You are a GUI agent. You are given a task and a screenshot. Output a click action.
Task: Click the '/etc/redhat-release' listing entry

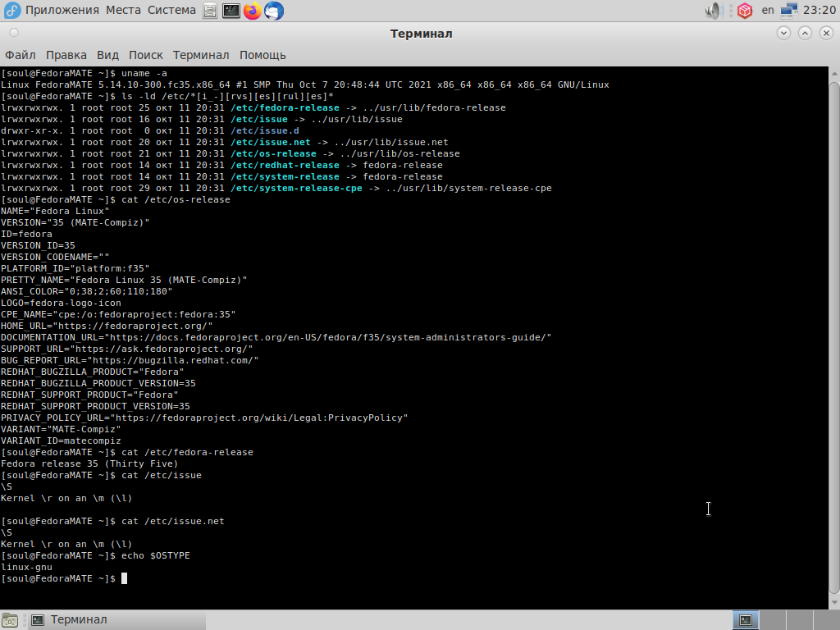[285, 165]
